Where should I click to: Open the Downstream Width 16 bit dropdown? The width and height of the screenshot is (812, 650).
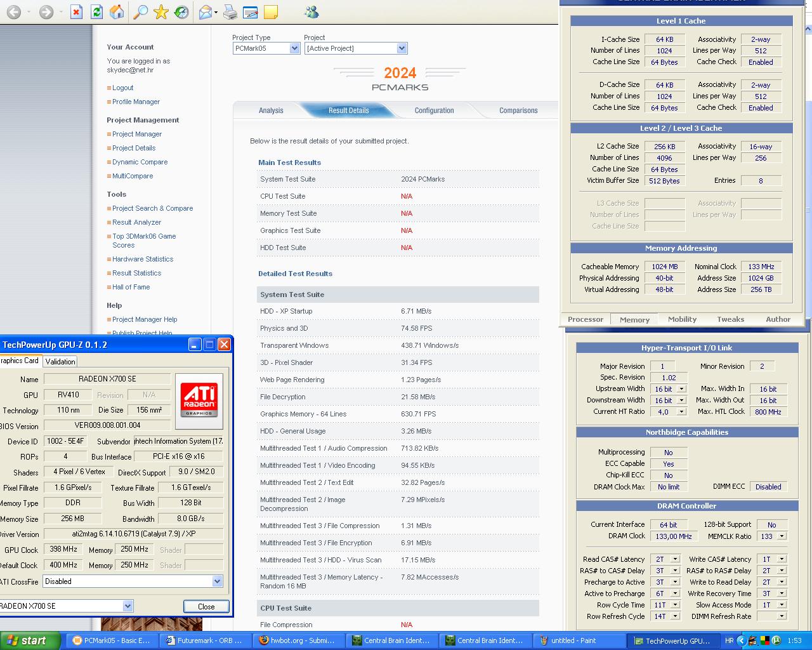681,401
